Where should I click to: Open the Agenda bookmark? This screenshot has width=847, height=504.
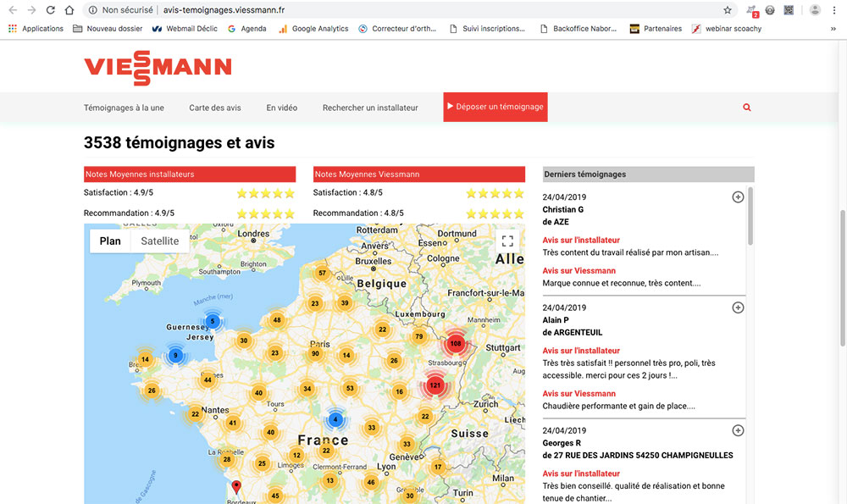246,29
